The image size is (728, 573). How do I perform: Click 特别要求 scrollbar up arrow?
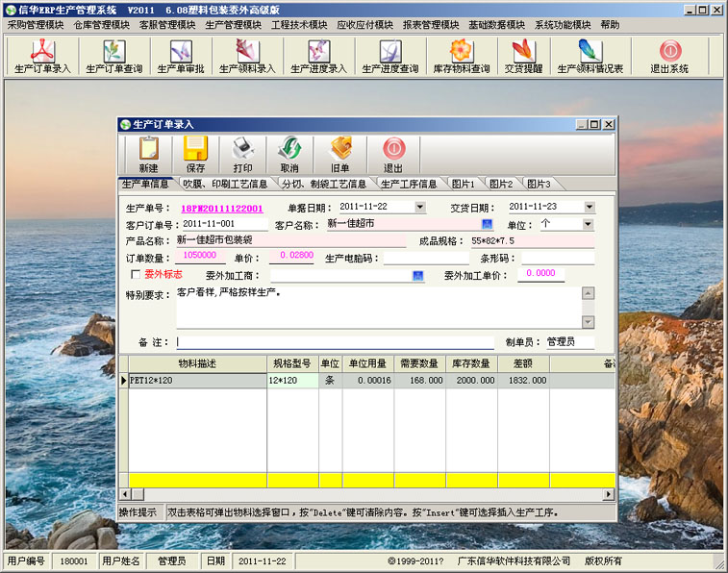tap(589, 293)
